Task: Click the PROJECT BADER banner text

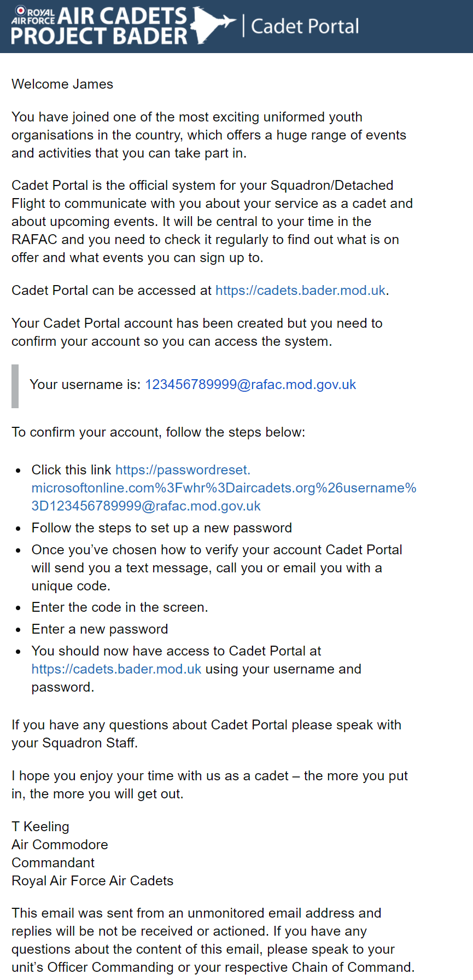Action: (99, 36)
